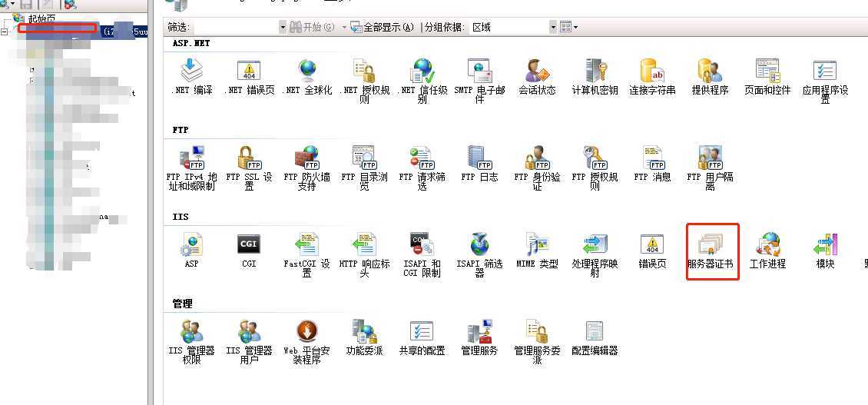Open 功能委派 feature
868x405 pixels.
[x=364, y=338]
